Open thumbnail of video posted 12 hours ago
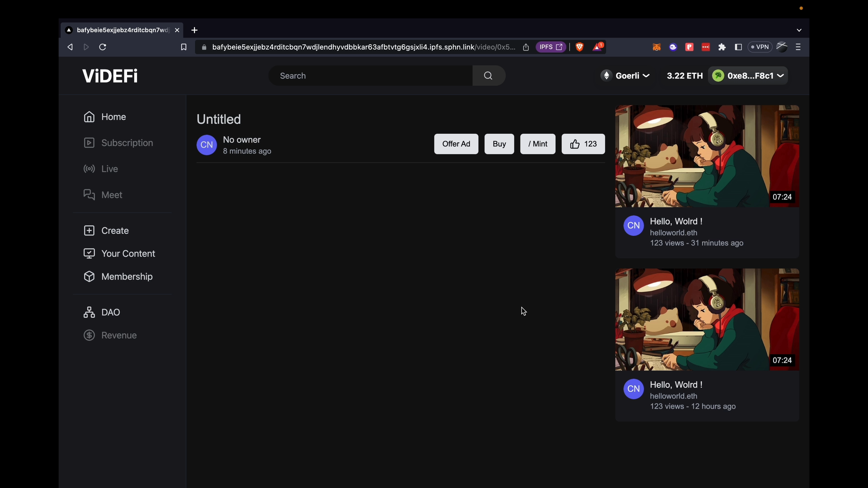Screen dimensions: 868x488 707,319
